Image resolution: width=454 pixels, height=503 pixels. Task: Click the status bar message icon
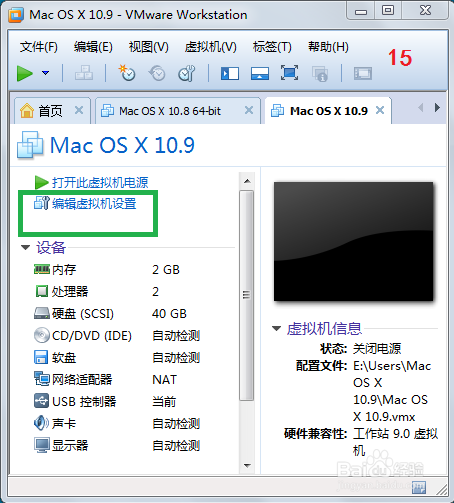[419, 487]
